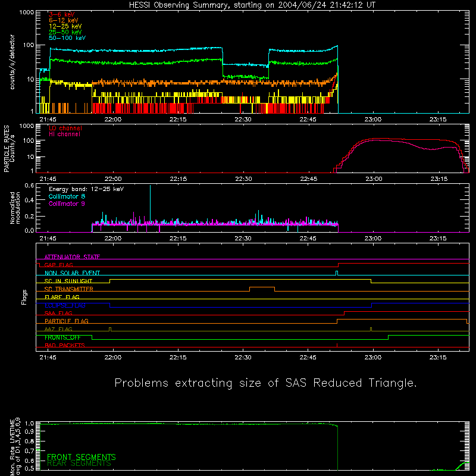Click the FRONT SEGMENTS legend label
This screenshot has width=476, height=476.
[82, 457]
